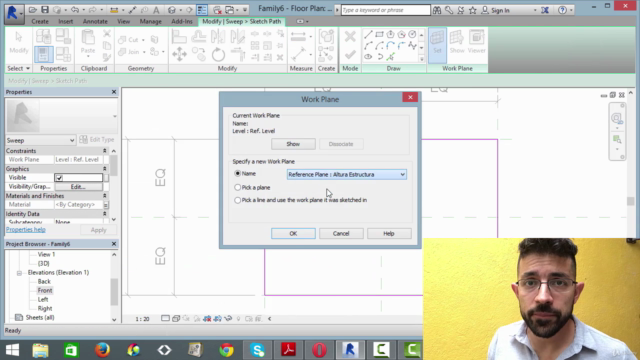Collapse the Constraints section in Properties

(x=104, y=151)
